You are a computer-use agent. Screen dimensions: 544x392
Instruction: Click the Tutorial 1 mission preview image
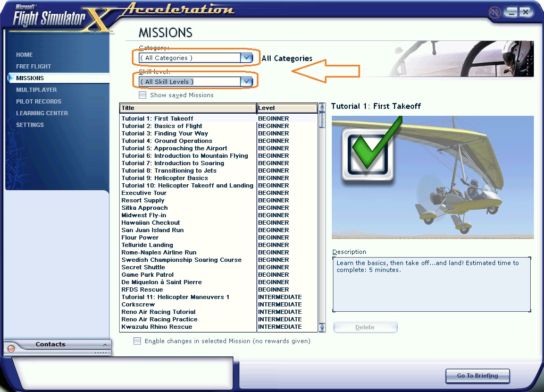point(432,177)
